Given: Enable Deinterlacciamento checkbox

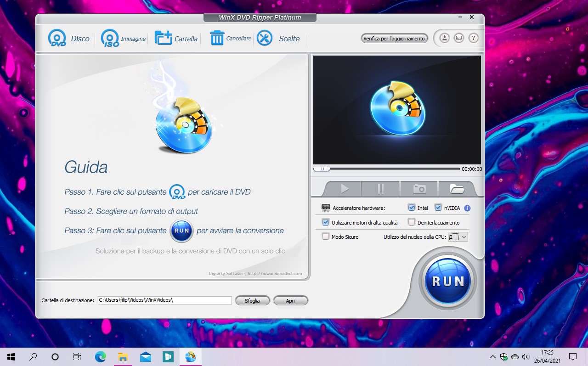Looking at the screenshot, I should click(x=412, y=222).
